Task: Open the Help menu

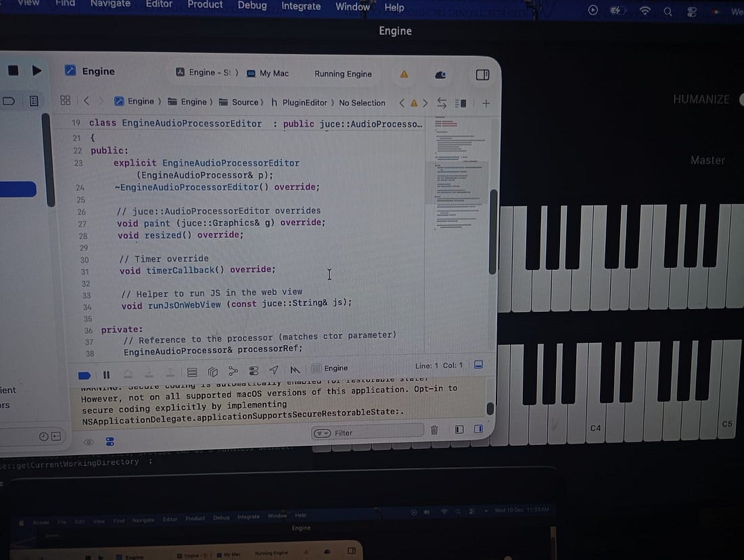Action: click(394, 7)
